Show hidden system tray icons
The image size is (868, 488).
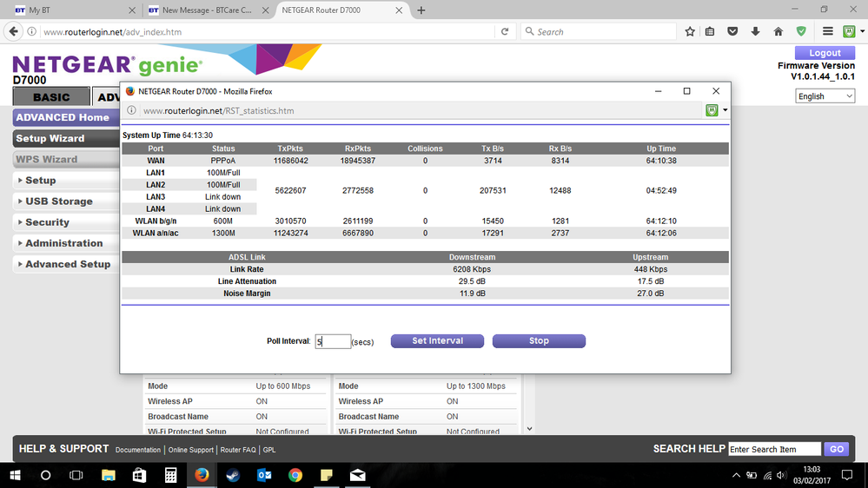click(736, 475)
